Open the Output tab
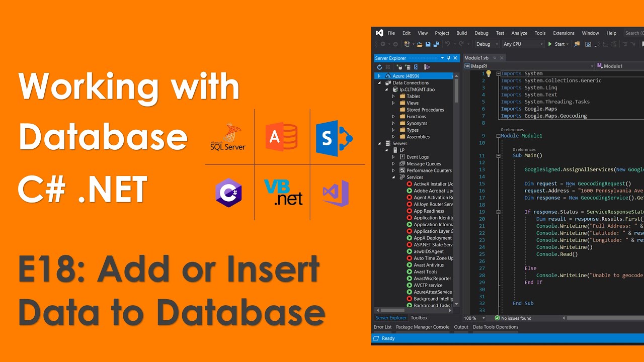 point(461,327)
